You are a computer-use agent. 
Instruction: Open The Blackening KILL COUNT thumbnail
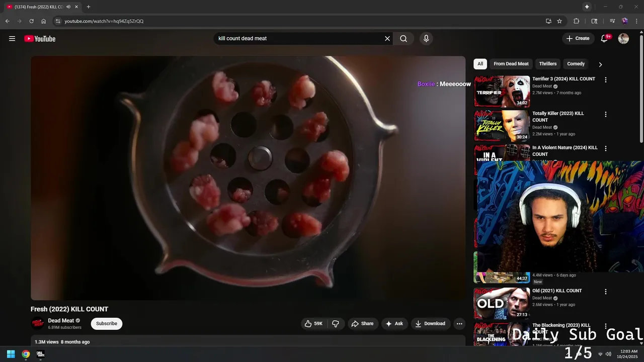pos(502,334)
